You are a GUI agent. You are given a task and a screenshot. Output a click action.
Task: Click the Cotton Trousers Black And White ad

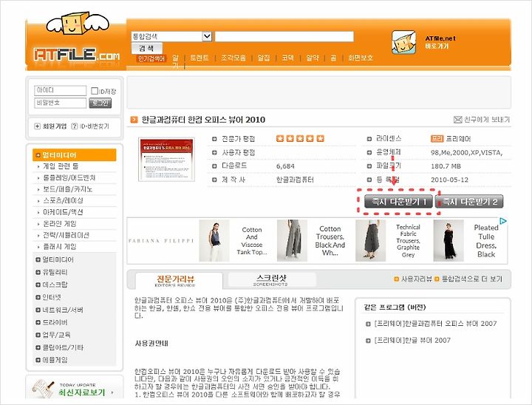click(x=312, y=241)
